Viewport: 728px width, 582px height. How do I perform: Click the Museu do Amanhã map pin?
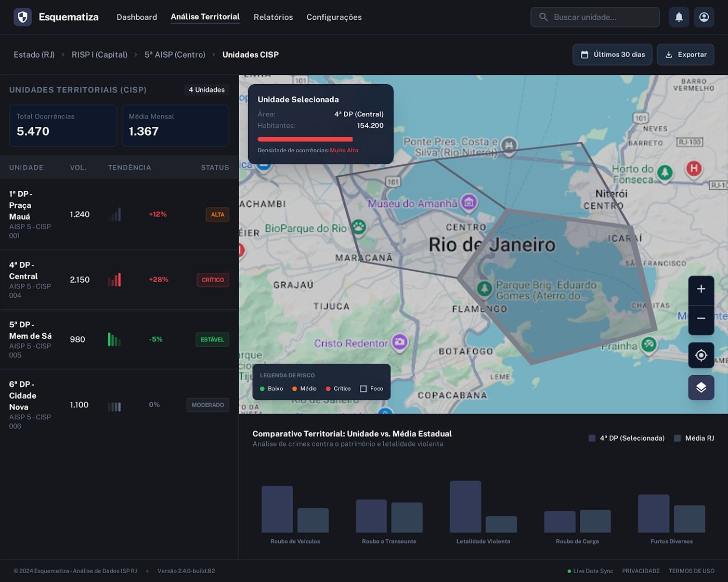[x=469, y=202]
